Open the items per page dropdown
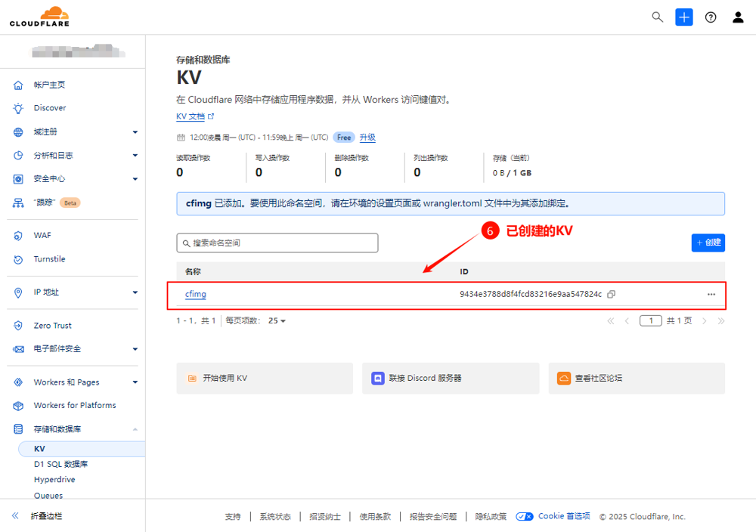Viewport: 756px width, 532px height. click(277, 321)
